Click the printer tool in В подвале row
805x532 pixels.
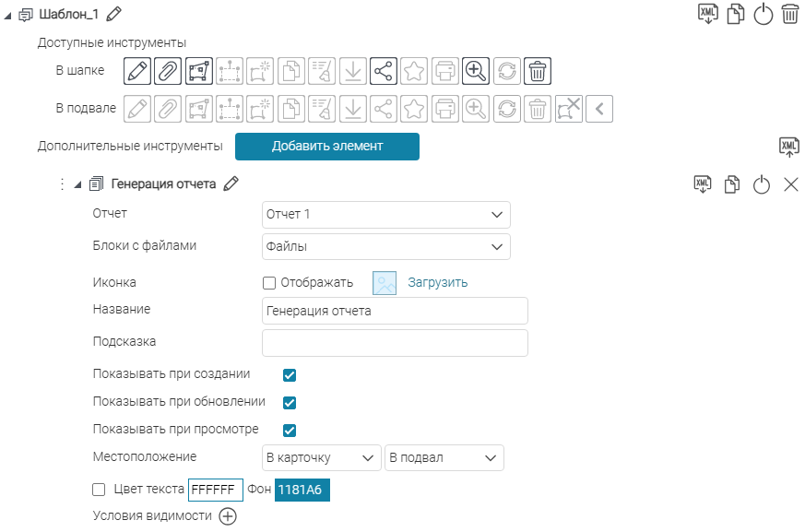pyautogui.click(x=444, y=109)
